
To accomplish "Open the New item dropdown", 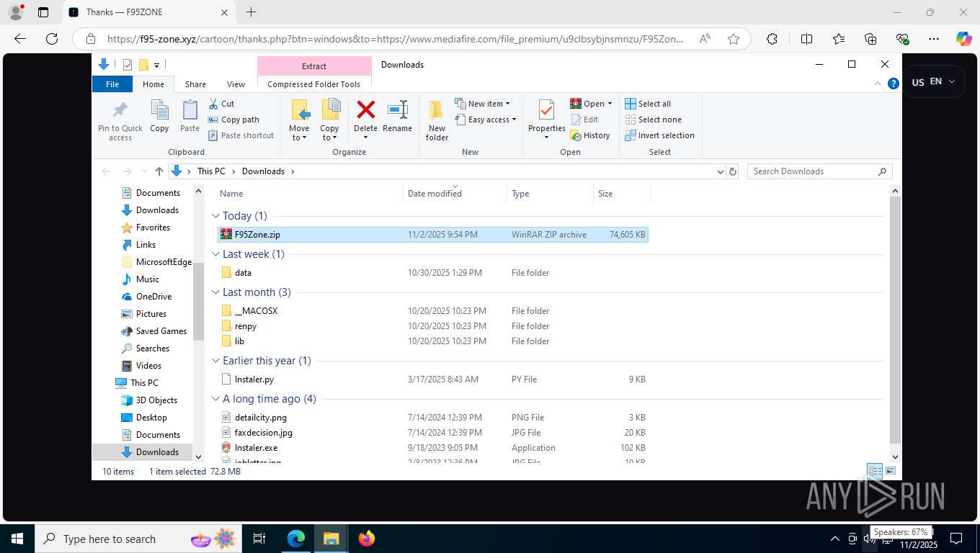I will point(483,104).
